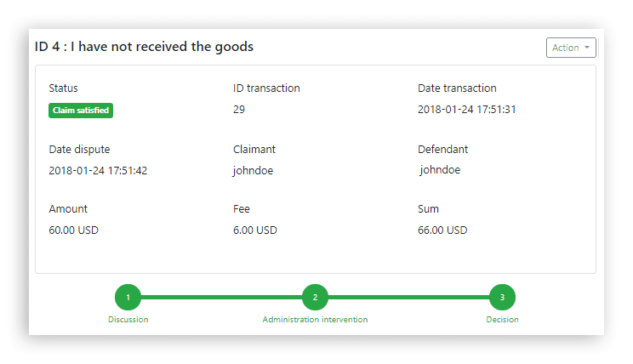This screenshot has width=633, height=364.
Task: Click the Claim satisfied status badge
Action: [x=81, y=110]
